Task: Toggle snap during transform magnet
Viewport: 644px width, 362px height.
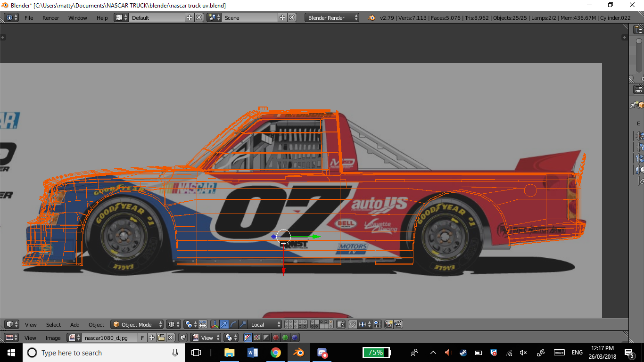Action: (353, 324)
